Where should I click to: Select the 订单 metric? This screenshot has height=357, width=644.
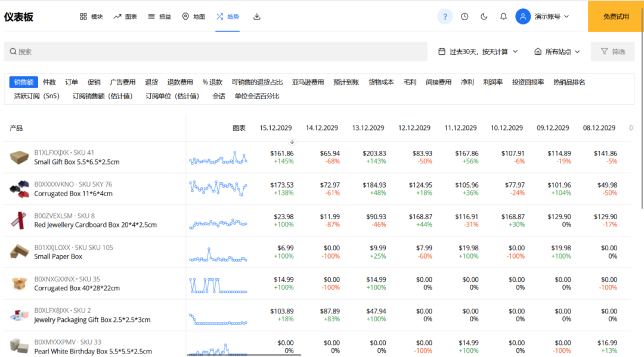pos(72,82)
